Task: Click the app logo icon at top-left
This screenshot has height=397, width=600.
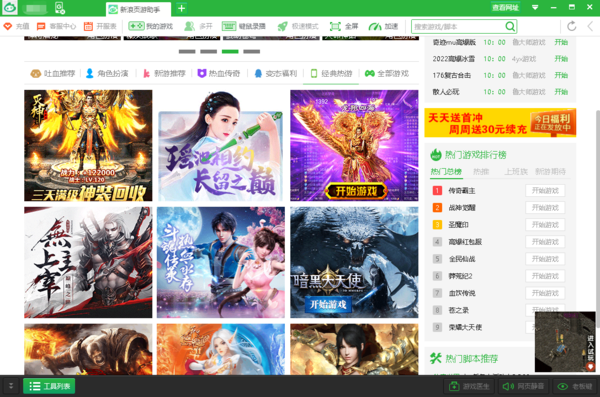Action: coord(9,7)
